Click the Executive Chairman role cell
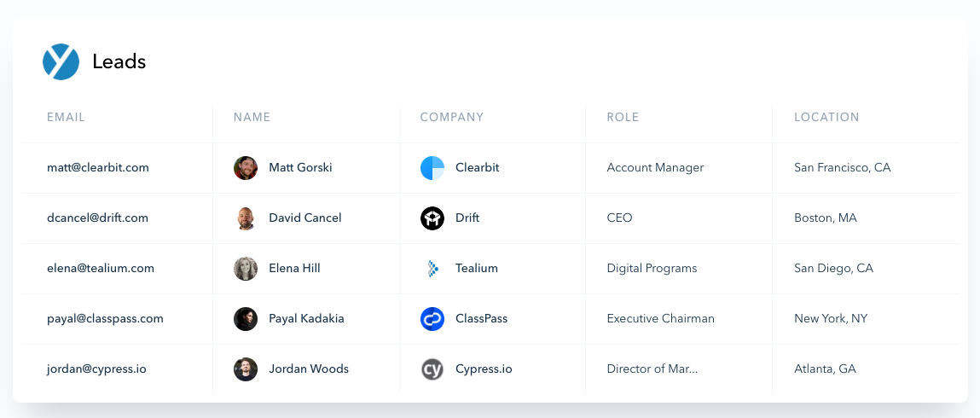The height and width of the screenshot is (418, 980). point(661,319)
